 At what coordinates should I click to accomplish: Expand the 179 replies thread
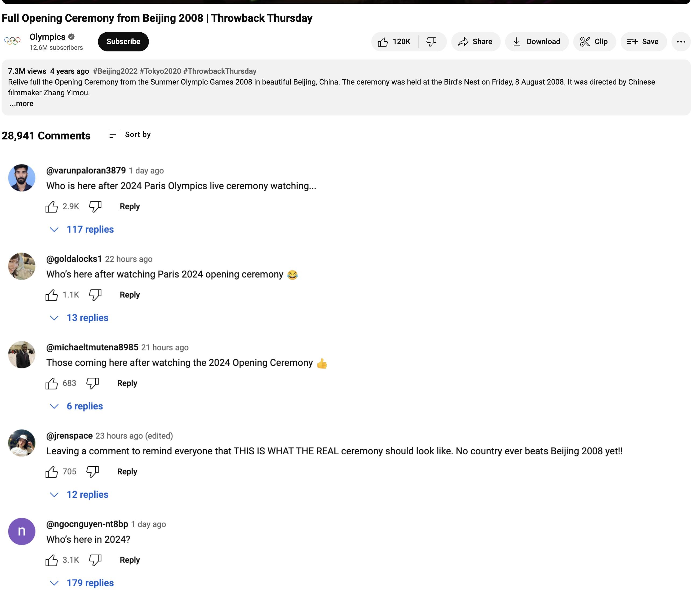(82, 583)
